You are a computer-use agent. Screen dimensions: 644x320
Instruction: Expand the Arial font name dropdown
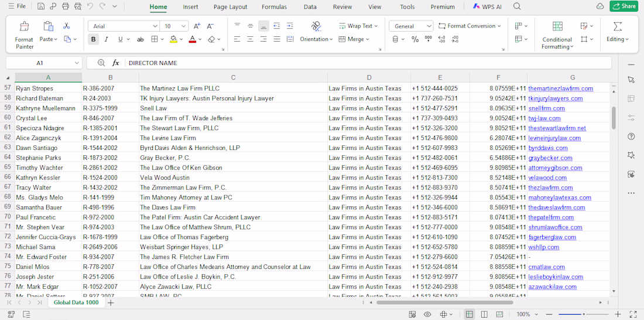click(x=155, y=26)
